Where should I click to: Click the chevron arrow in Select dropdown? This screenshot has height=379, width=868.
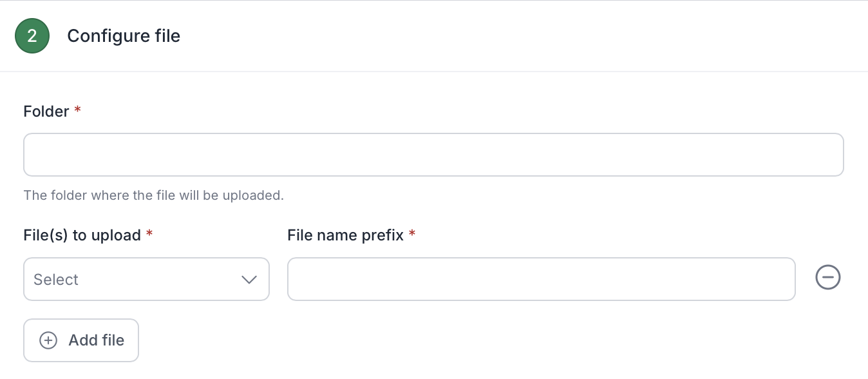pyautogui.click(x=249, y=280)
